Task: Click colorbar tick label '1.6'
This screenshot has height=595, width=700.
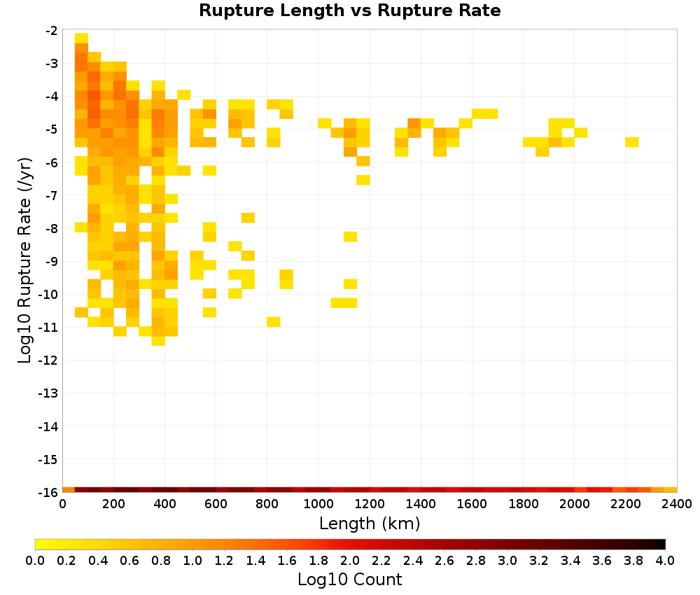Action: 287,561
